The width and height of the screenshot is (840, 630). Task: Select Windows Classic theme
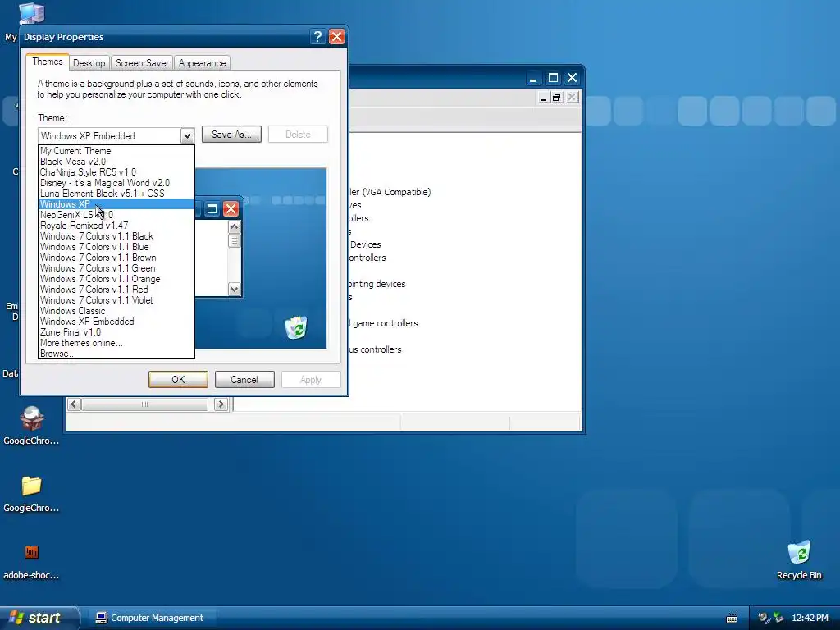116,311
